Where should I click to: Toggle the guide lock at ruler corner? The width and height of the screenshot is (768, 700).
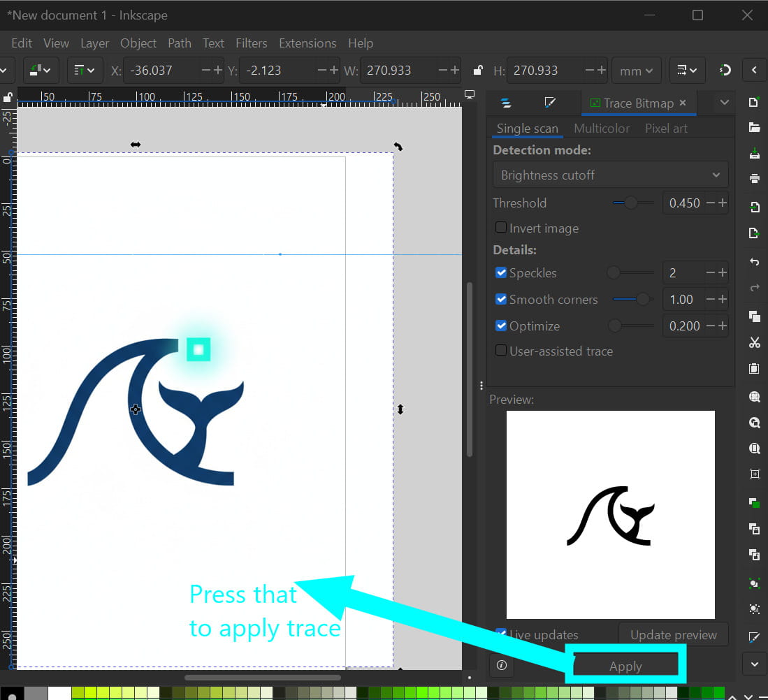click(x=8, y=97)
